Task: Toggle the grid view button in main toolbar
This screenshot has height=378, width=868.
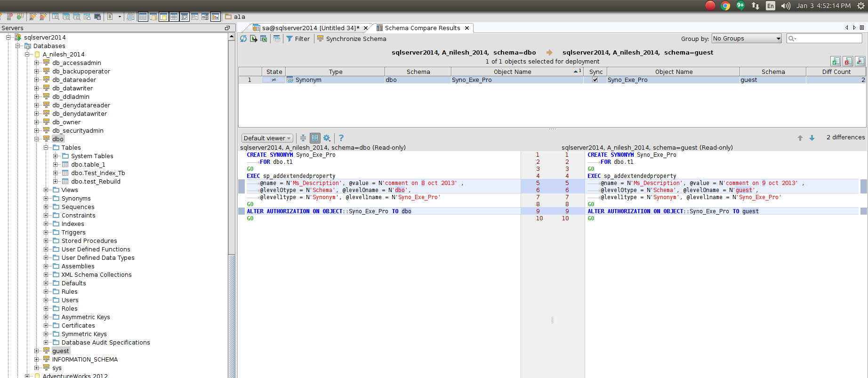Action: click(x=174, y=16)
